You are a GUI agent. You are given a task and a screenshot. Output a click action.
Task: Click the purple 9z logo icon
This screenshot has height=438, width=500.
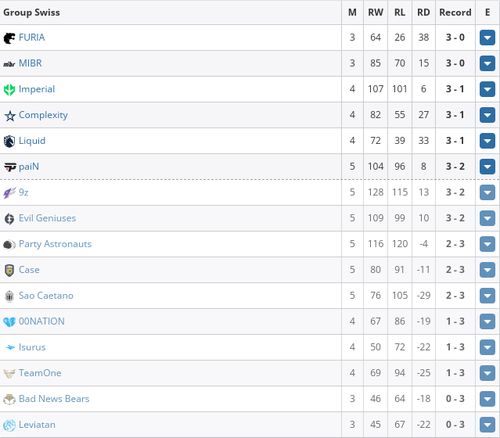[9, 193]
